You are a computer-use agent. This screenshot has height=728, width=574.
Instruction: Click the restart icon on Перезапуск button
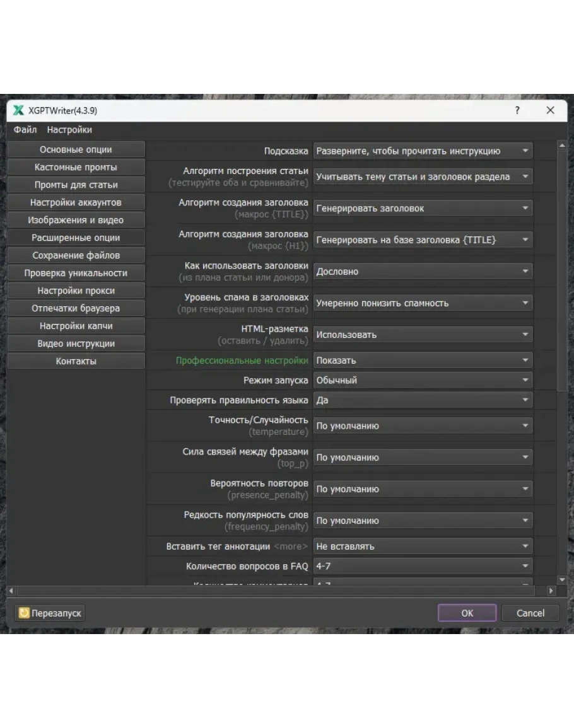[24, 613]
